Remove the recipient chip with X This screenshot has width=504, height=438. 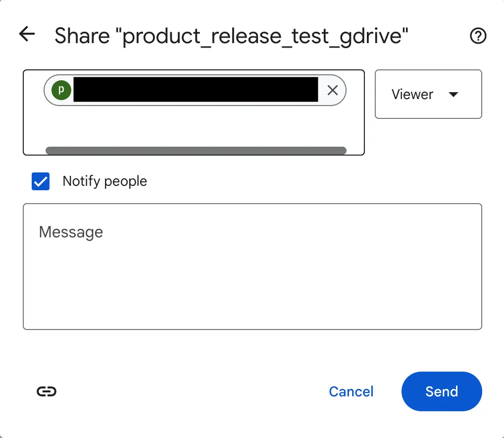point(333,90)
